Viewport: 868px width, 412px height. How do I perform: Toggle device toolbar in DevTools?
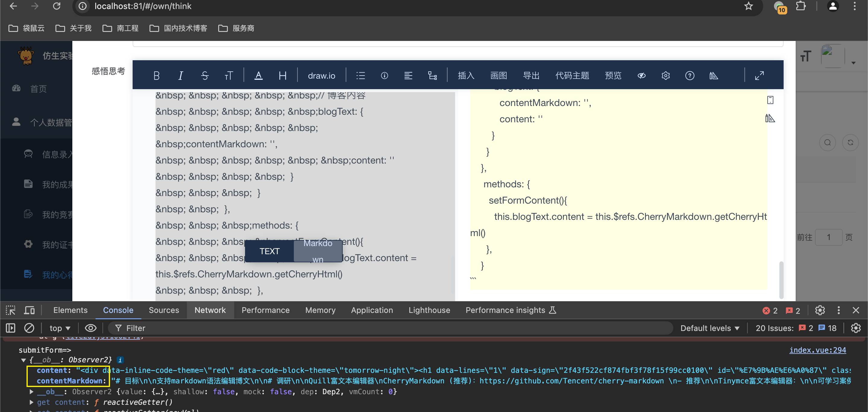tap(29, 310)
